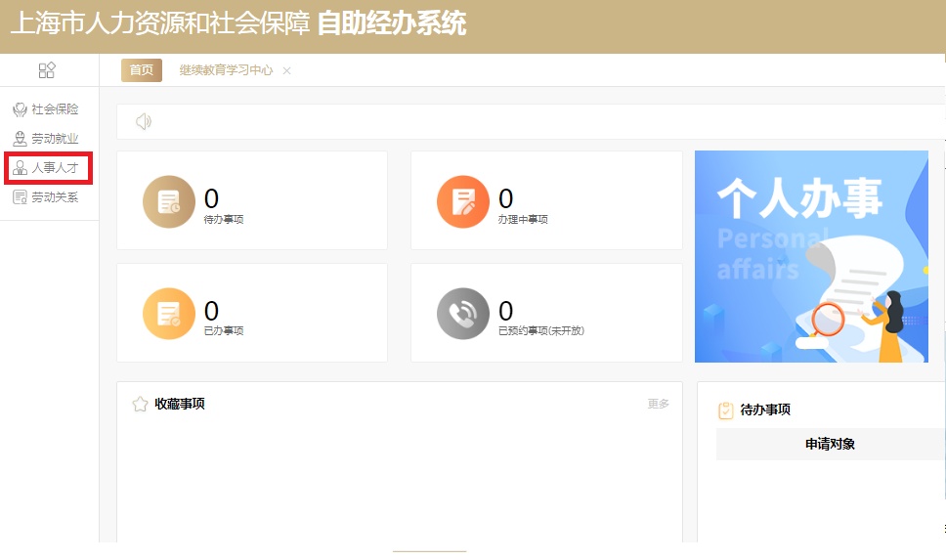Click the 自助经办系统 header title
This screenshot has width=946, height=560.
click(x=392, y=23)
